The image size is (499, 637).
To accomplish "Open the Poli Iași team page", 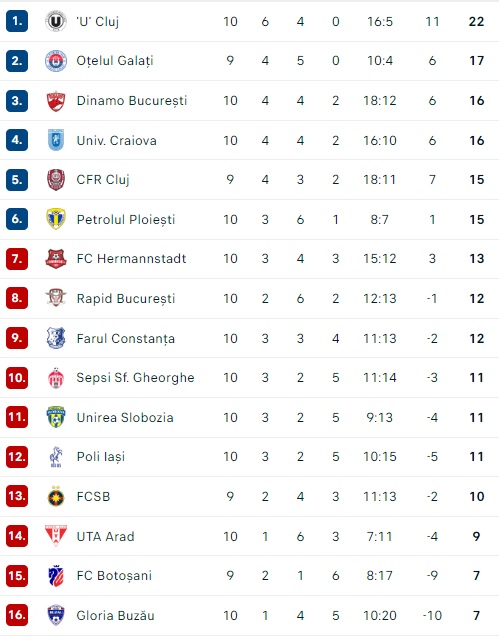I will pyautogui.click(x=101, y=457).
